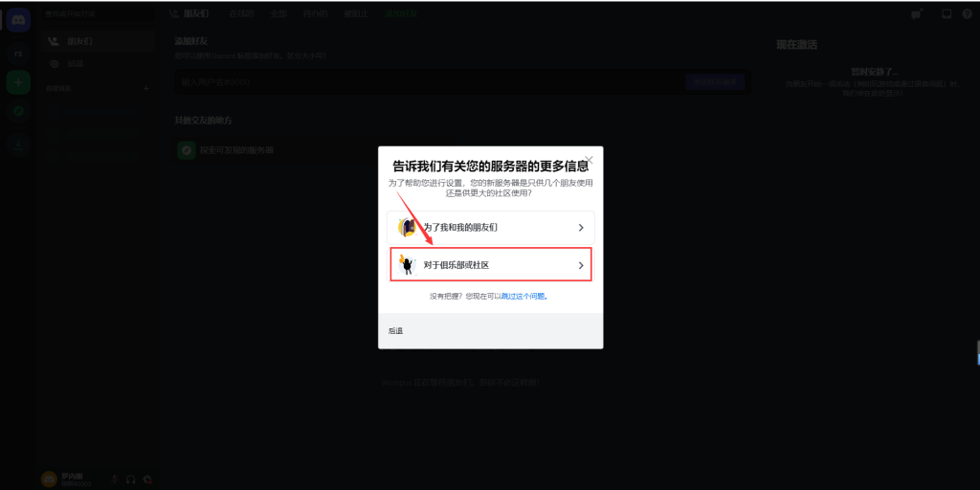Click the Discord home logo icon
Image resolution: width=980 pixels, height=490 pixels.
18,19
